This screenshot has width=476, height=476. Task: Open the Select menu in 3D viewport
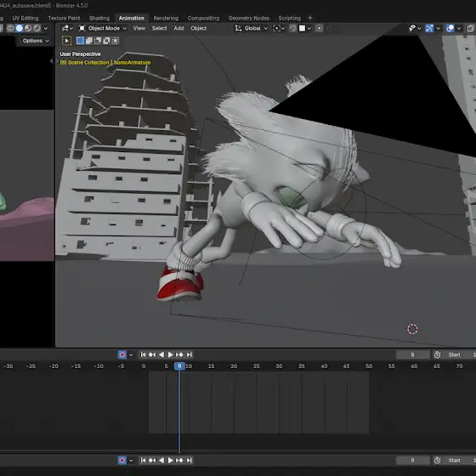point(160,28)
